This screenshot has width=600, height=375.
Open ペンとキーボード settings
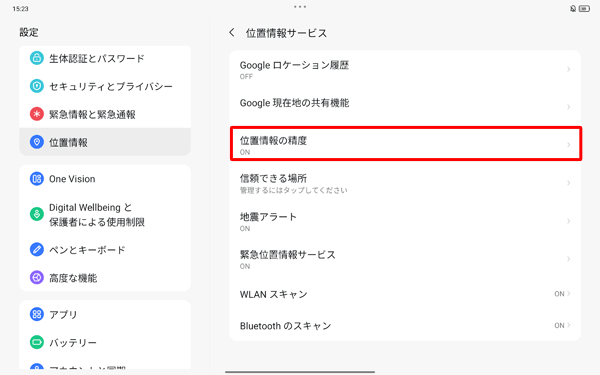pyautogui.click(x=105, y=250)
